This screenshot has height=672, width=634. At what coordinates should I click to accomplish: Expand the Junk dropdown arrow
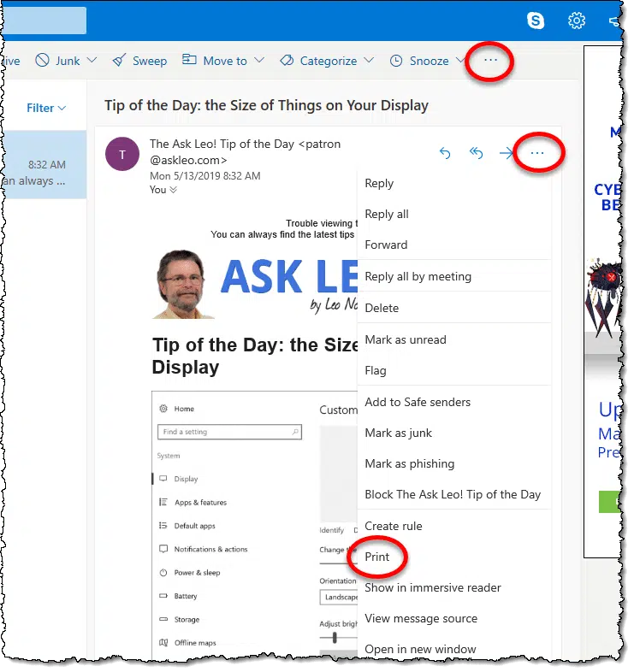[92, 61]
